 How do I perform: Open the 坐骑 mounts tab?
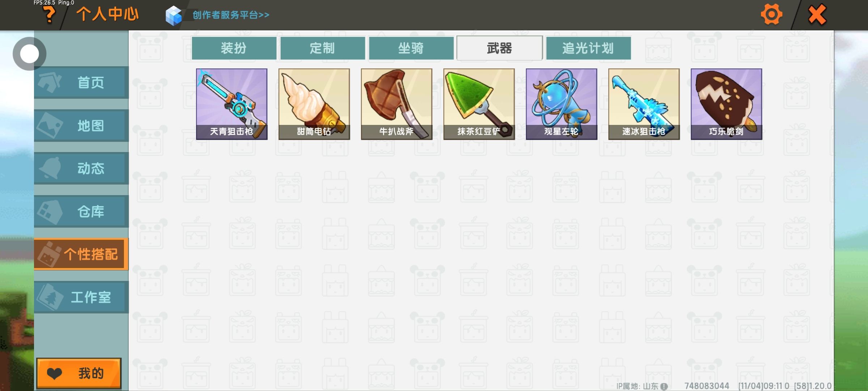[x=411, y=48]
